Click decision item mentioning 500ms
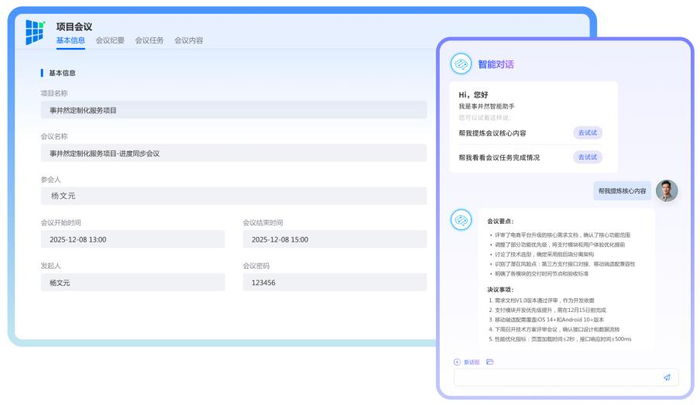The image size is (700, 405). (x=560, y=339)
